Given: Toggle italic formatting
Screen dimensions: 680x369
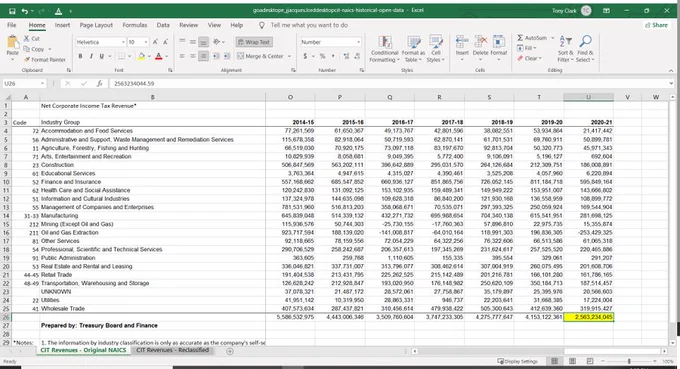Looking at the screenshot, I should coord(91,56).
